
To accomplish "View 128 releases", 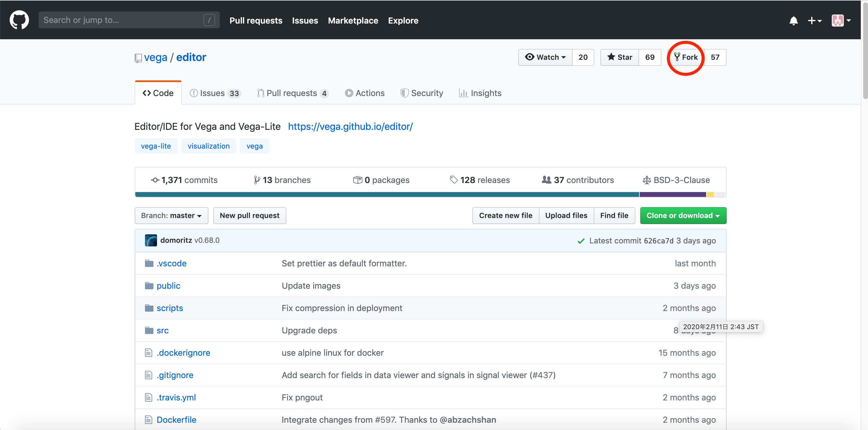I will pyautogui.click(x=480, y=180).
